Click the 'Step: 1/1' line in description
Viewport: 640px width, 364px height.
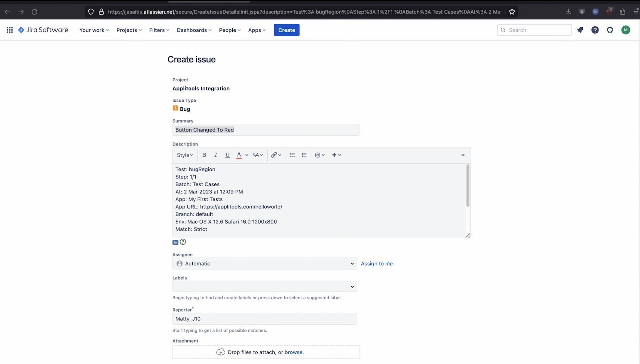tap(186, 177)
